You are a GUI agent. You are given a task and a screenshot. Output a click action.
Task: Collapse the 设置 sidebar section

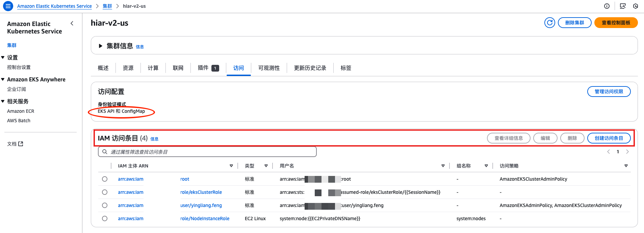[x=3, y=57]
